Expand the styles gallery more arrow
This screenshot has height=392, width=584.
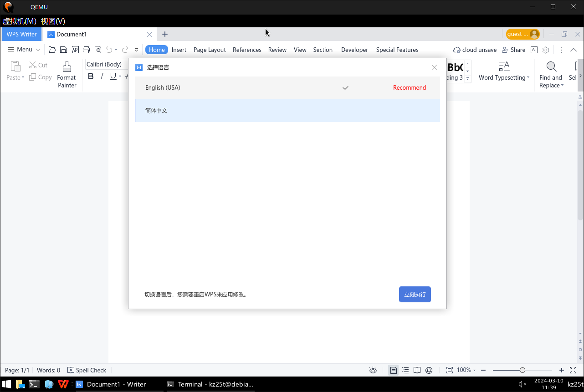pyautogui.click(x=468, y=78)
